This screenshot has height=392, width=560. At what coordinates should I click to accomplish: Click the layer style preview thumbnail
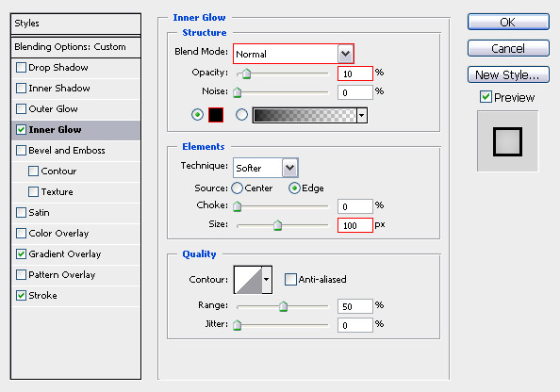click(507, 141)
